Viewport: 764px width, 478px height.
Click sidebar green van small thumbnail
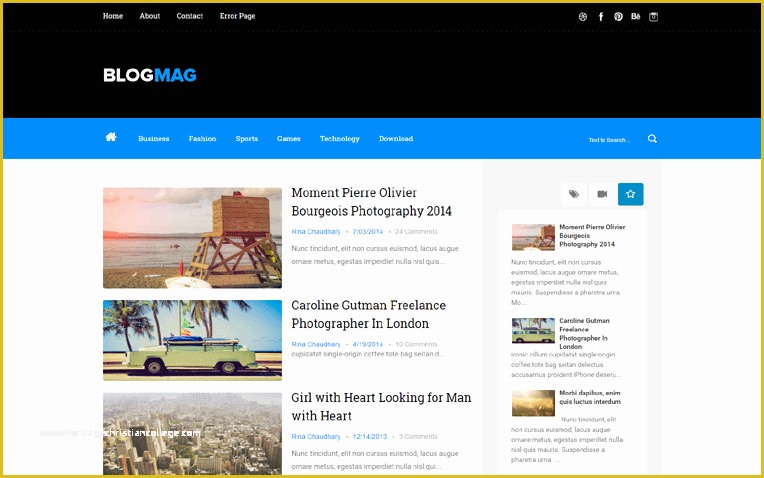533,331
